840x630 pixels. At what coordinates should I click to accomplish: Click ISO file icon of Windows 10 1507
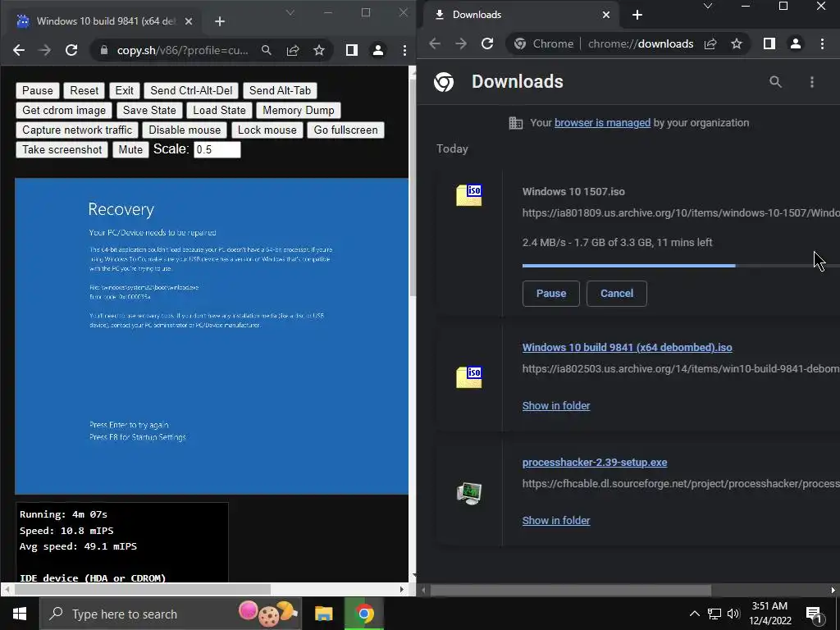(468, 195)
